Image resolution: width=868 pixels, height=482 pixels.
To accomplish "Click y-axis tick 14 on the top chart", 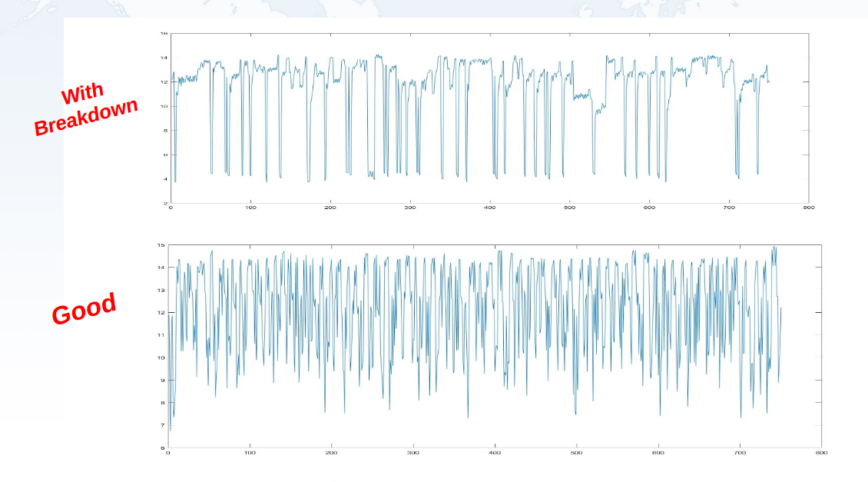I will [x=164, y=58].
